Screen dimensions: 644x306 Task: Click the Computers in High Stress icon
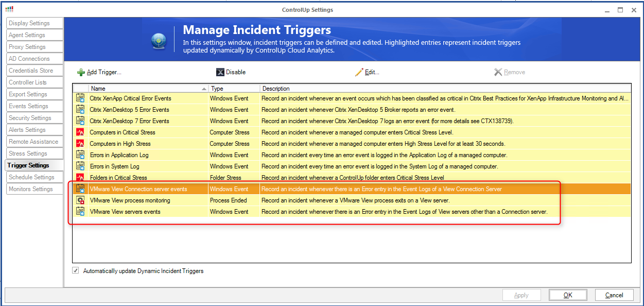tap(80, 143)
